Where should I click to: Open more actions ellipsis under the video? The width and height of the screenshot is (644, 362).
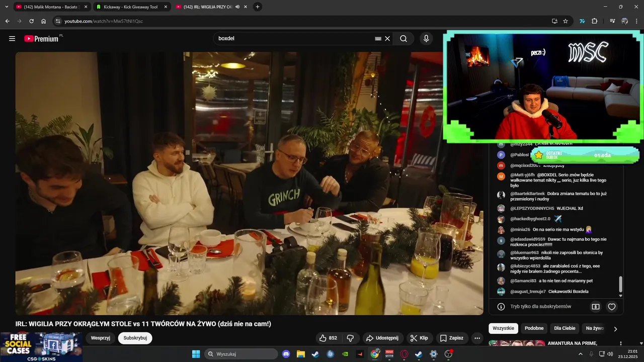point(477,338)
